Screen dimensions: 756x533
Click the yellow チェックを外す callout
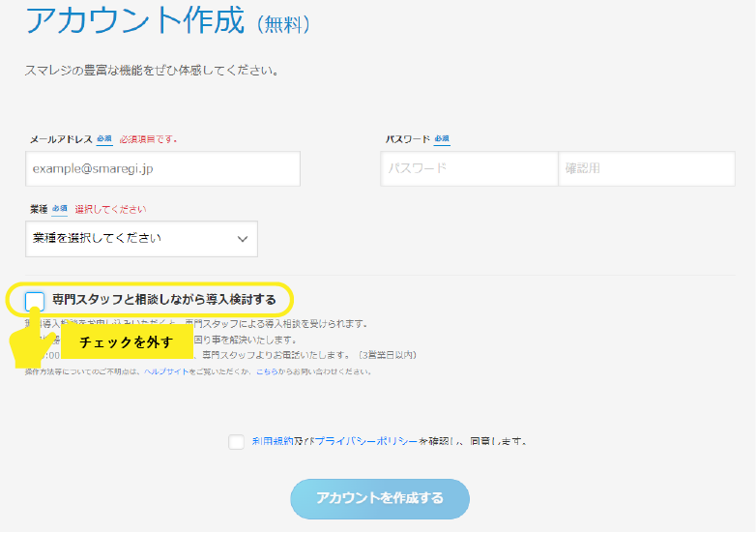click(x=127, y=342)
